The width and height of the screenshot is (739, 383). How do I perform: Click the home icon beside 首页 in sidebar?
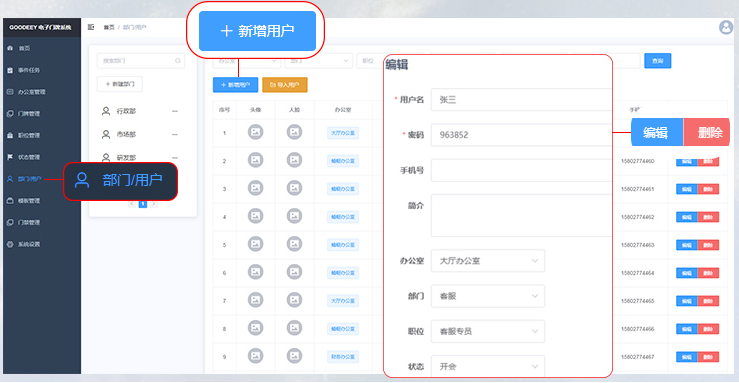[x=10, y=48]
